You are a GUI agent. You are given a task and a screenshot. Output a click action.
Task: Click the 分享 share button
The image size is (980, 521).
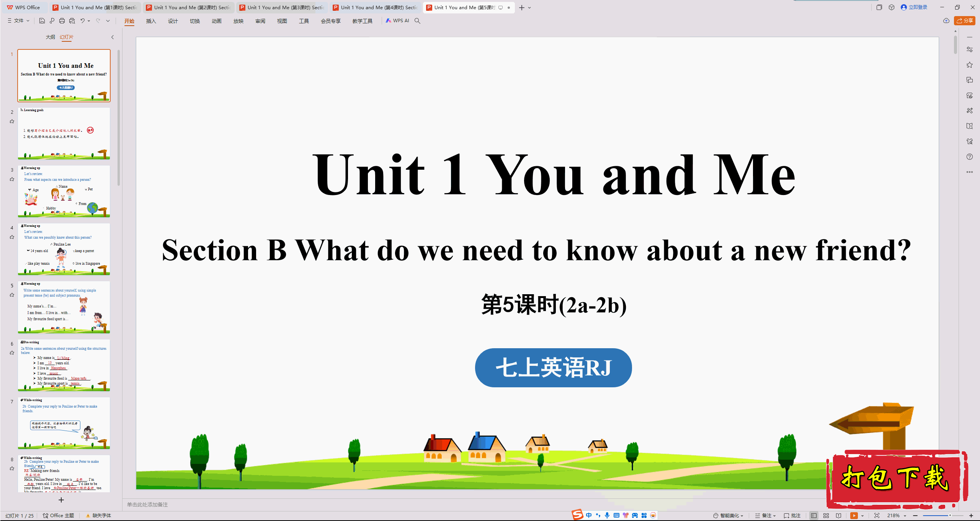point(965,21)
